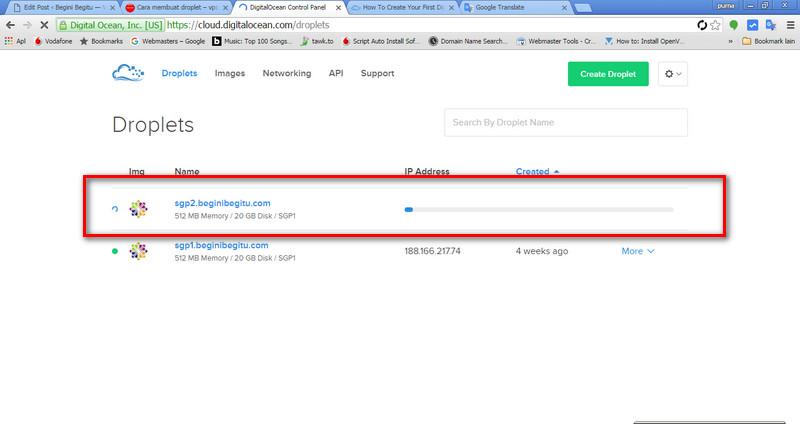
Task: Click the address bar URL
Action: (248, 25)
